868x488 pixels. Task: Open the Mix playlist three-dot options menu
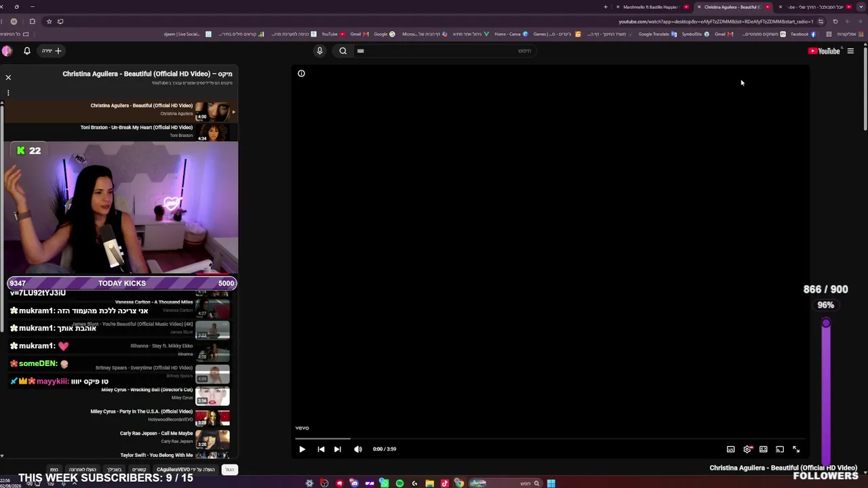(x=8, y=93)
